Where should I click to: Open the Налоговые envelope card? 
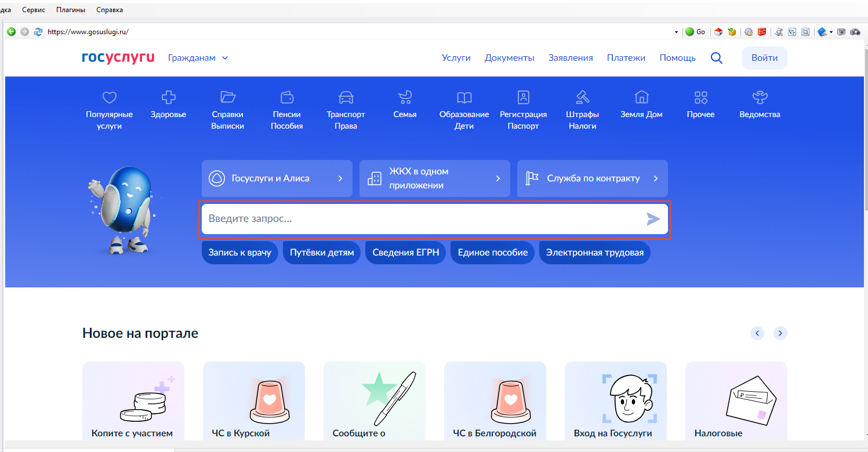coord(736,401)
